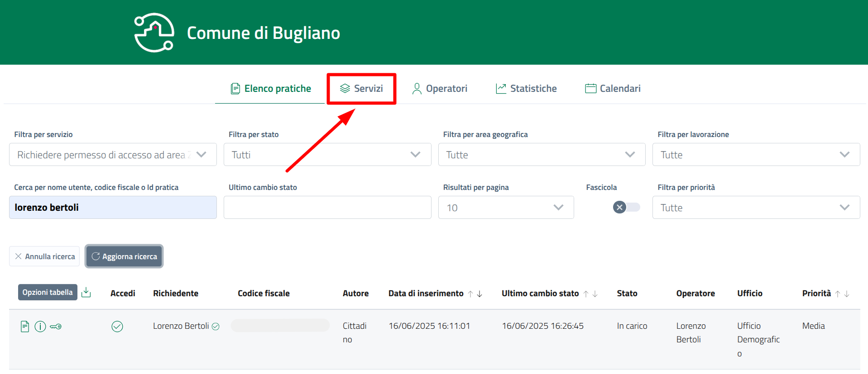Go to the Calendari tab

pos(613,89)
